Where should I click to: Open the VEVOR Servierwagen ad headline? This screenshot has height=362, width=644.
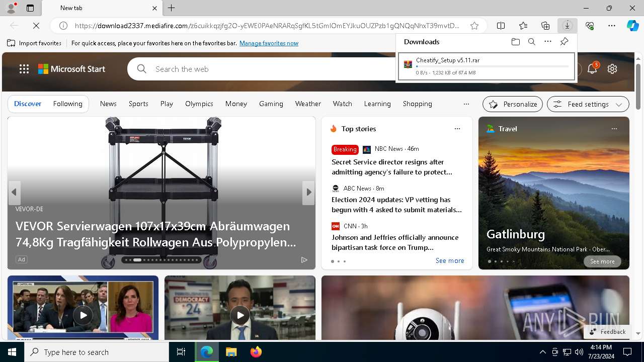click(x=155, y=234)
